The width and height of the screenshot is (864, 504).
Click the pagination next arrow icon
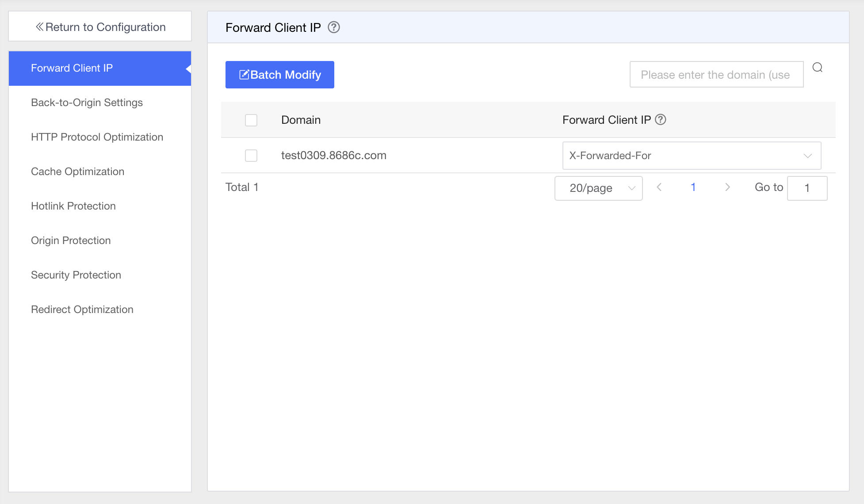click(x=726, y=188)
